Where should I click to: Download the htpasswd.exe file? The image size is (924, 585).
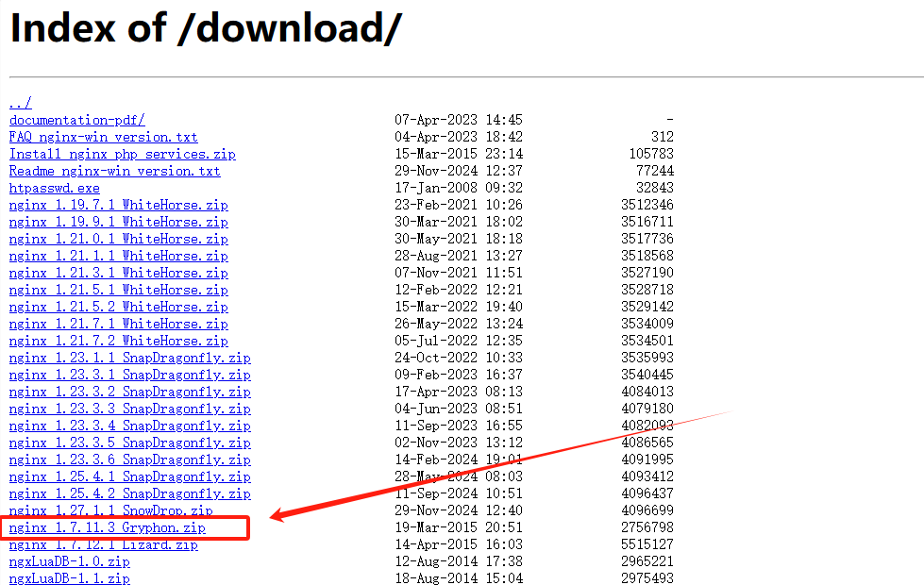(55, 189)
